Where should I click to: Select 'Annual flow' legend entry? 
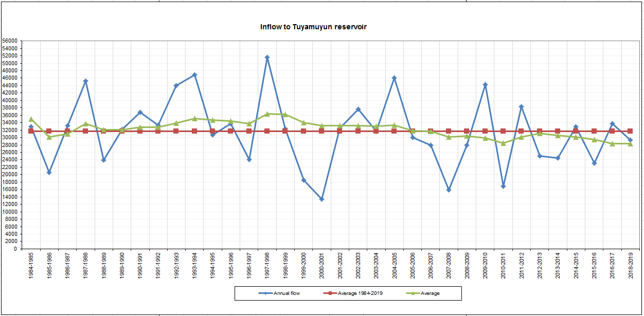(287, 293)
